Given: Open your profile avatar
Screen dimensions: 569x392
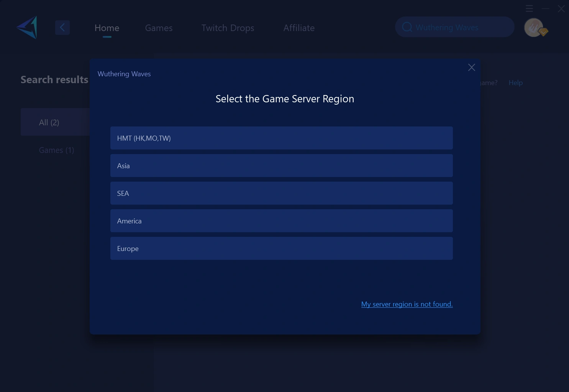Looking at the screenshot, I should click(x=533, y=27).
